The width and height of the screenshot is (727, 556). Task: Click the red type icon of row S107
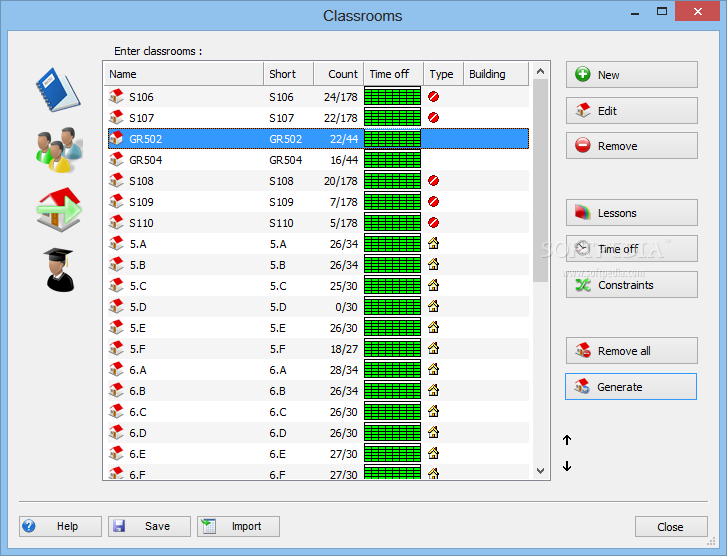pyautogui.click(x=434, y=117)
